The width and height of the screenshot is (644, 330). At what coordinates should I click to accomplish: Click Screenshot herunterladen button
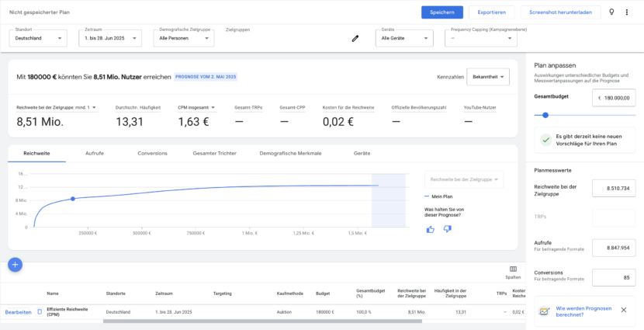[561, 12]
